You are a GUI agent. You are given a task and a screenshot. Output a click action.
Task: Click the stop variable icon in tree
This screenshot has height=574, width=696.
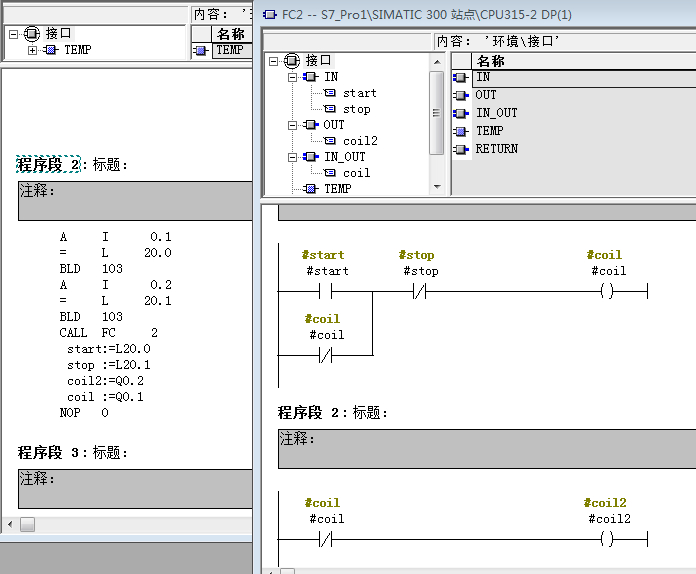pos(330,109)
